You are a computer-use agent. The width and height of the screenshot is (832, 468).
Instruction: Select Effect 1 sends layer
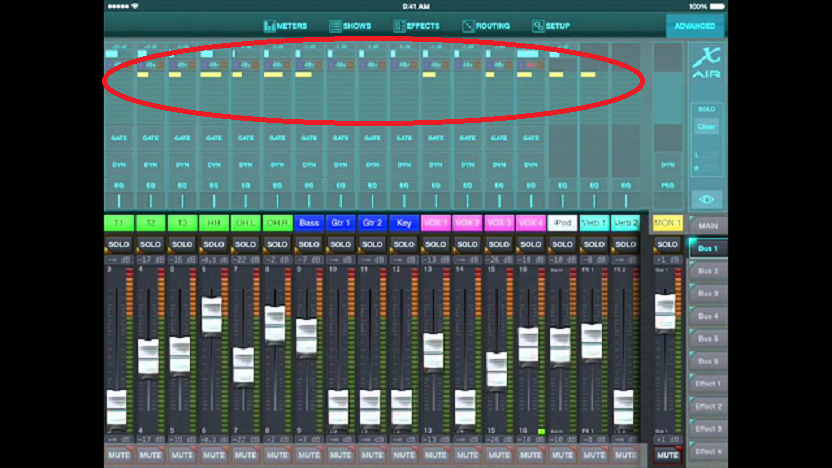click(708, 384)
